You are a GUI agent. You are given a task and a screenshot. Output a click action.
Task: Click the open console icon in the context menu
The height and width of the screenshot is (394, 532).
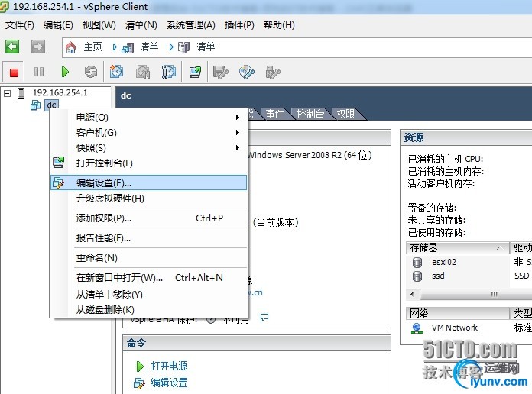tap(59, 163)
